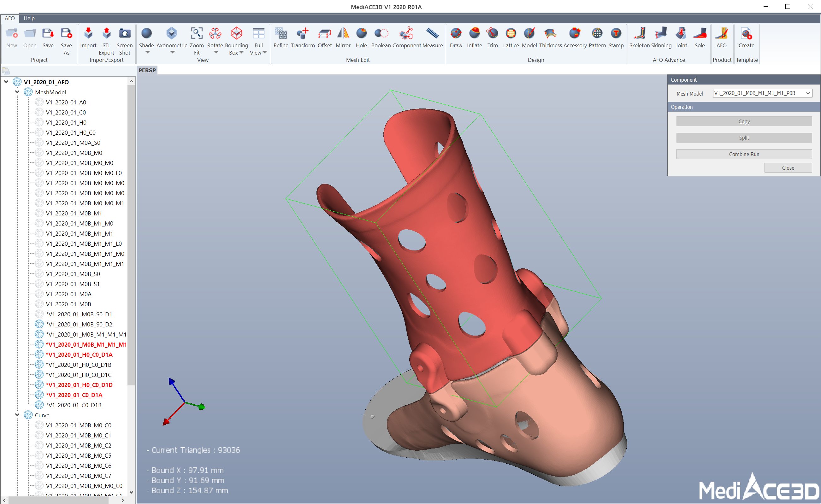Open STL Export tool

coord(106,41)
